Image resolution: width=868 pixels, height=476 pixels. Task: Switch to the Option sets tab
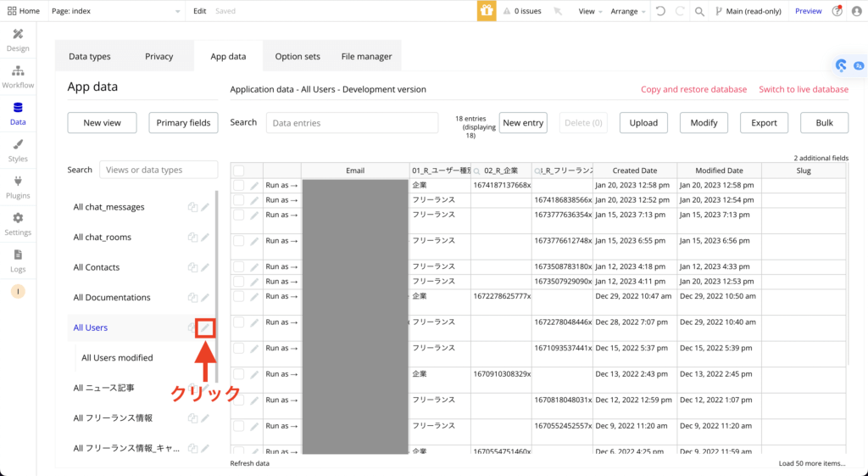pyautogui.click(x=298, y=56)
